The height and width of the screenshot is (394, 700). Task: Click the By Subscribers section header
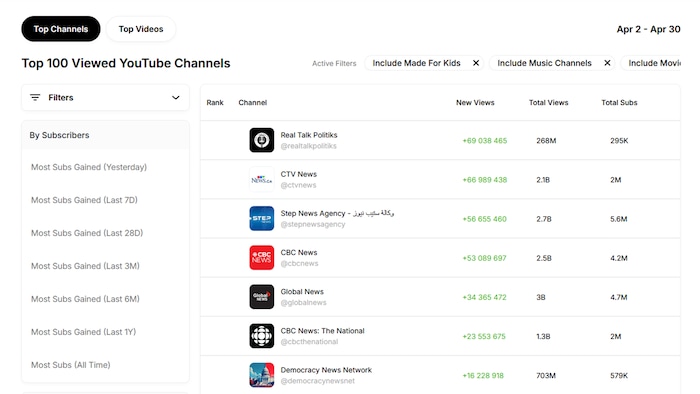(x=105, y=135)
